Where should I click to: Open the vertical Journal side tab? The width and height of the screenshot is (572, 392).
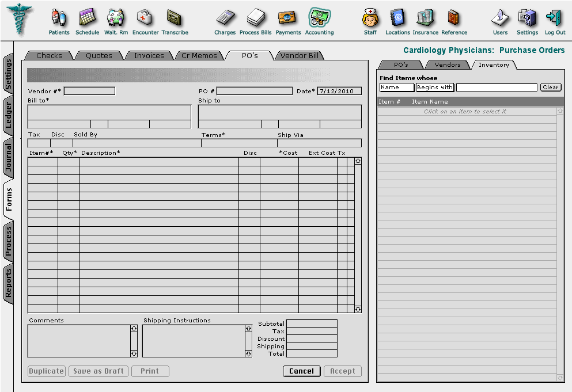pyautogui.click(x=9, y=157)
